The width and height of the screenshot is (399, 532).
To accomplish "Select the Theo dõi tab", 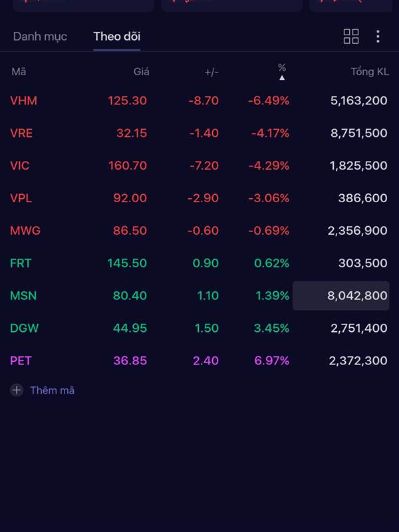I will click(x=116, y=37).
